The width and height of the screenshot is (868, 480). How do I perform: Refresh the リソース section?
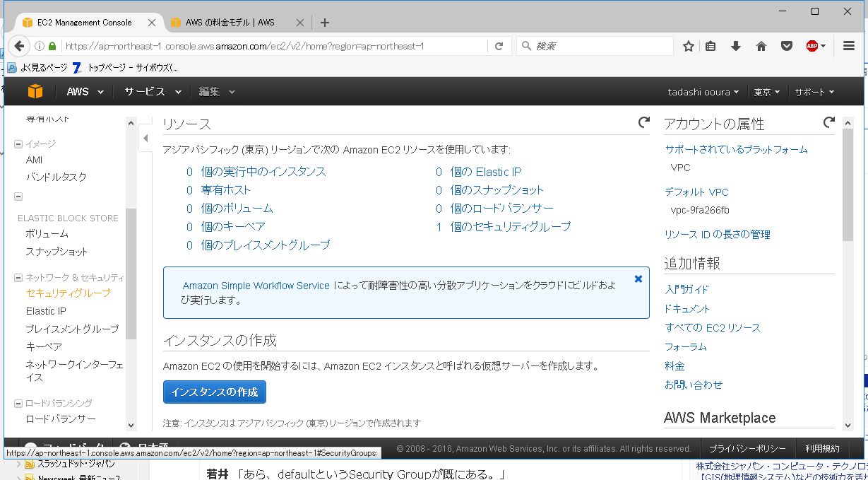point(643,122)
